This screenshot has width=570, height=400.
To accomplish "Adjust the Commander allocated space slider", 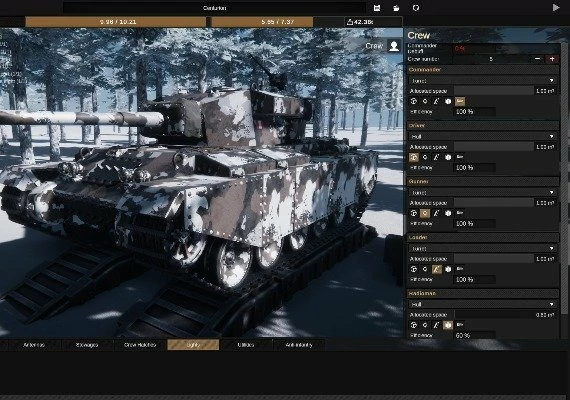I will tap(494, 91).
